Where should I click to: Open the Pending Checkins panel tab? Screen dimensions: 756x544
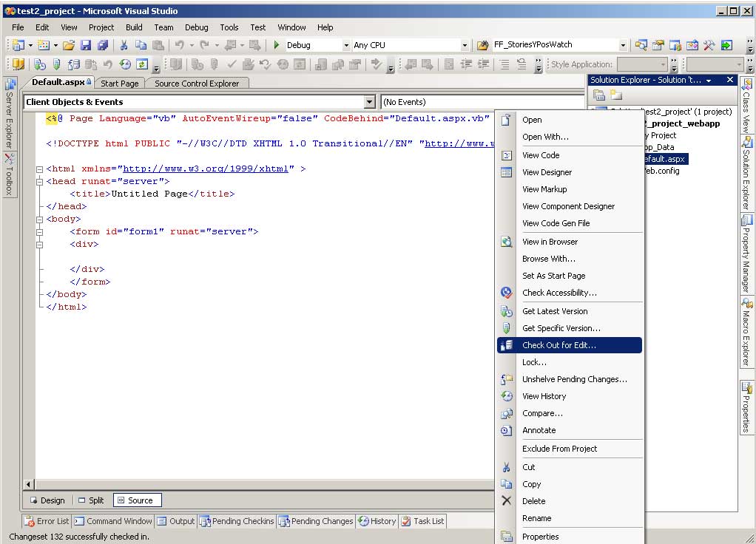[237, 521]
